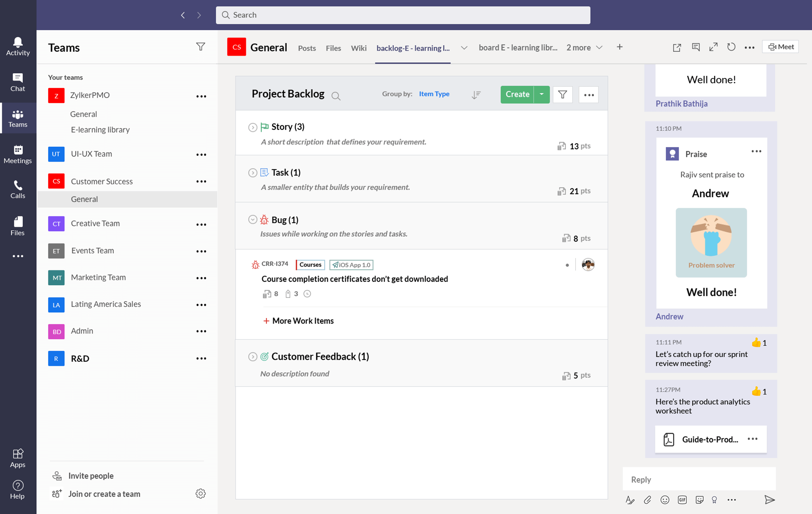Open the text format options in reply

tap(630, 500)
